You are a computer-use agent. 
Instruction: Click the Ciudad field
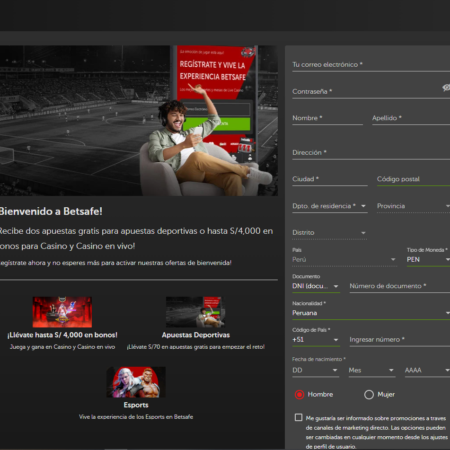point(330,179)
